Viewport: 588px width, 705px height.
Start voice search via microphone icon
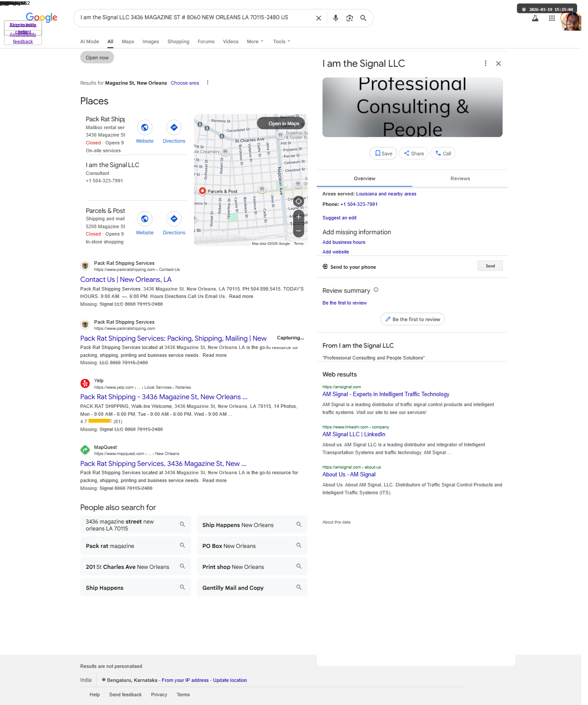(x=335, y=18)
